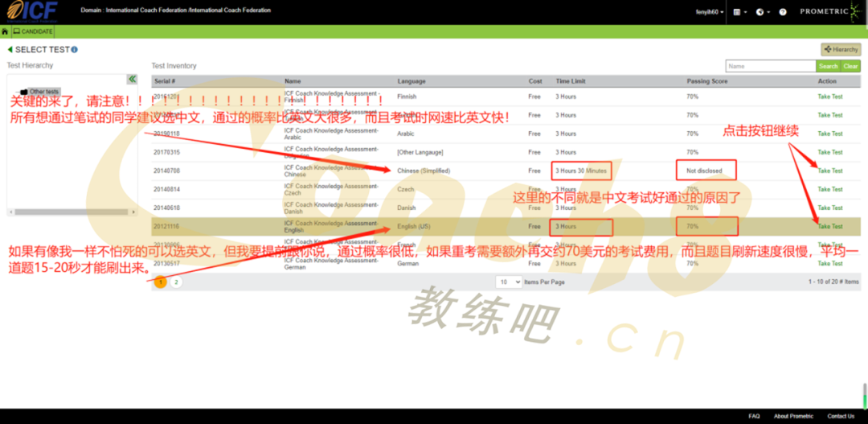
Task: Open the items per page dropdown
Action: coord(508,282)
